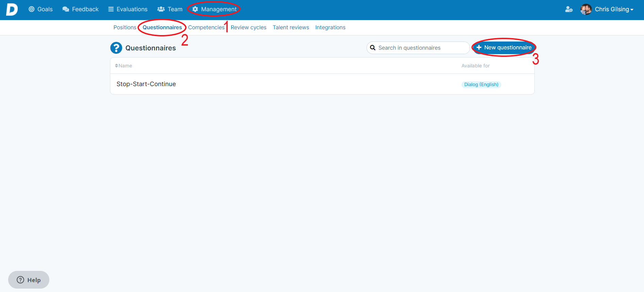Open the Management section
The width and height of the screenshot is (644, 292).
(214, 9)
